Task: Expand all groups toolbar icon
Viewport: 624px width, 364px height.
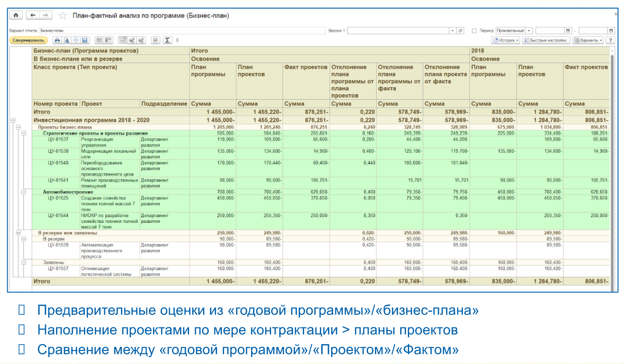Action: click(132, 40)
